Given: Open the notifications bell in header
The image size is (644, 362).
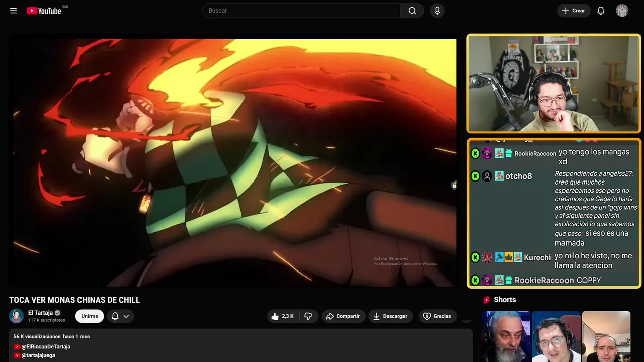Looking at the screenshot, I should 601,11.
